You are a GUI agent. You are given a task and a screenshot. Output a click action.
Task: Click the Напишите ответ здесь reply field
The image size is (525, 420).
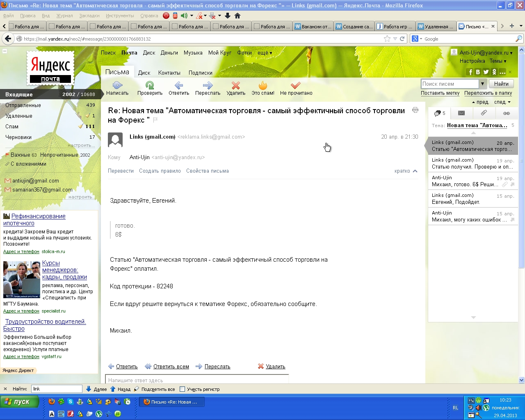pos(197,380)
